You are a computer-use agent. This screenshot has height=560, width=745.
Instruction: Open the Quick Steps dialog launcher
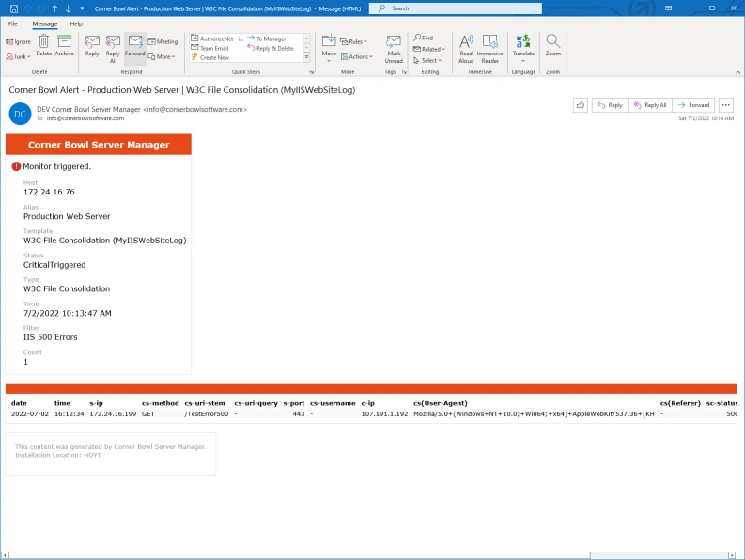pos(311,72)
